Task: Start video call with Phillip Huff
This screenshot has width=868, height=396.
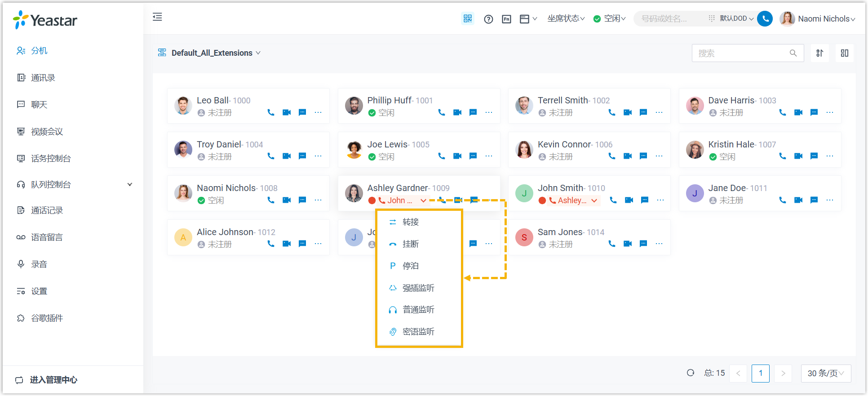Action: 457,112
